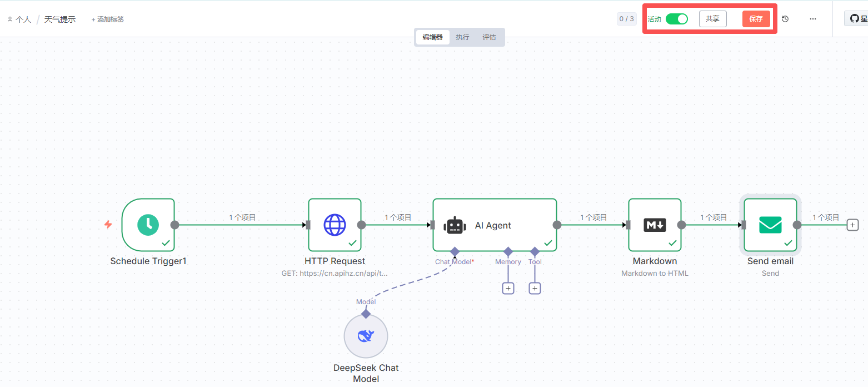
Task: Click the 天气提示 workflow name
Action: (x=60, y=19)
